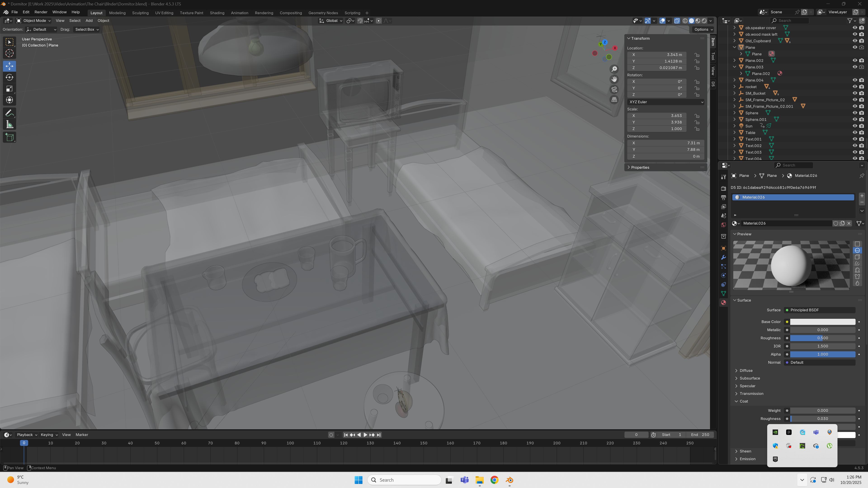868x488 pixels.
Task: Toggle camera view in viewport gizmo
Action: click(614, 89)
